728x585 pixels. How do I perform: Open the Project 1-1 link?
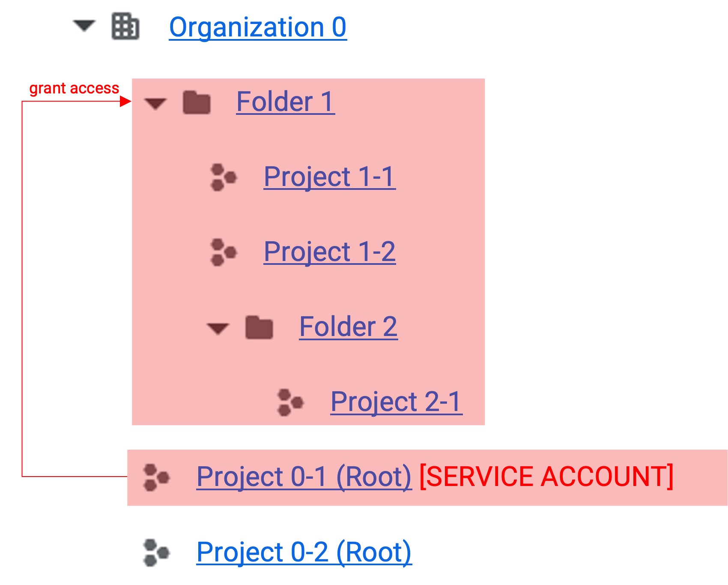point(330,177)
